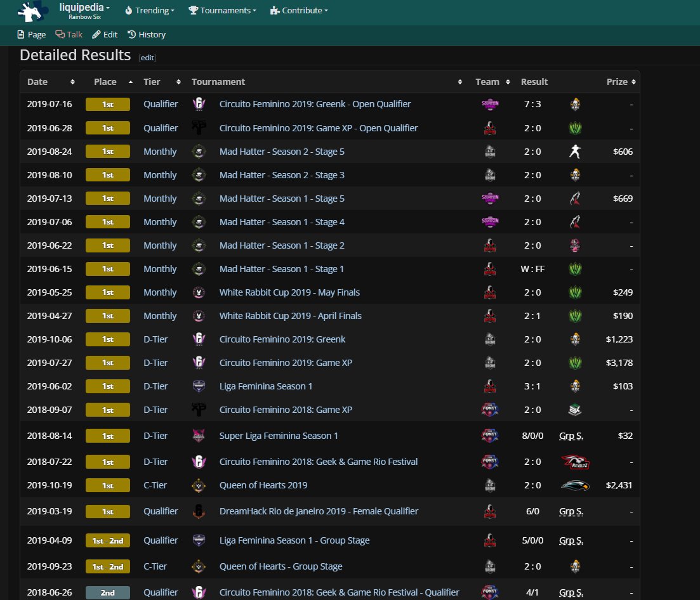Screen dimensions: 700x600
Task: Click opponent logo in Circuito Feminino 2018: Game XP row
Action: point(575,410)
